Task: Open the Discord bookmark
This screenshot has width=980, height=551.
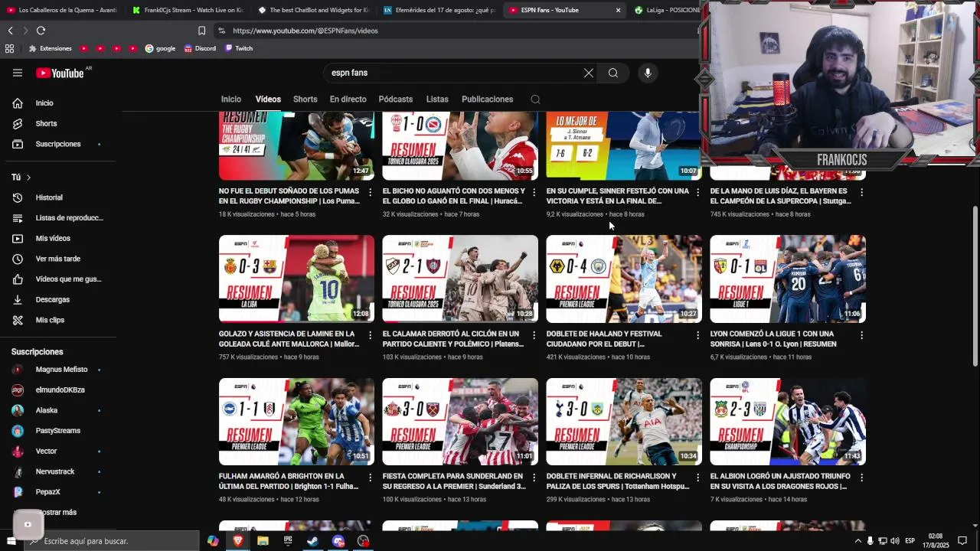Action: pyautogui.click(x=200, y=48)
